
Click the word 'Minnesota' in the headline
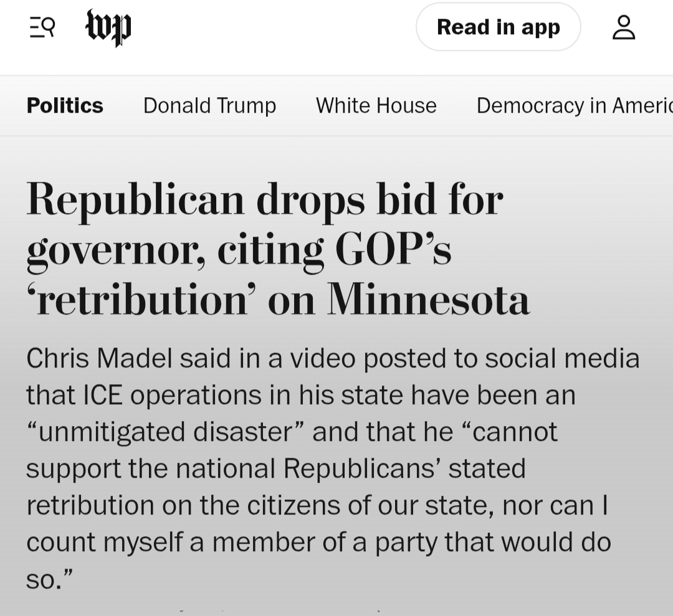(429, 300)
